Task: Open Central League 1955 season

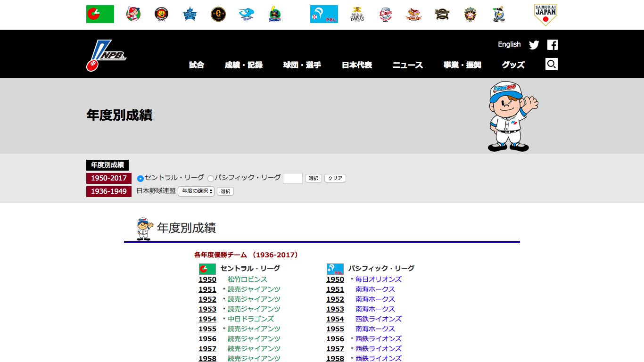Action: pos(207,329)
